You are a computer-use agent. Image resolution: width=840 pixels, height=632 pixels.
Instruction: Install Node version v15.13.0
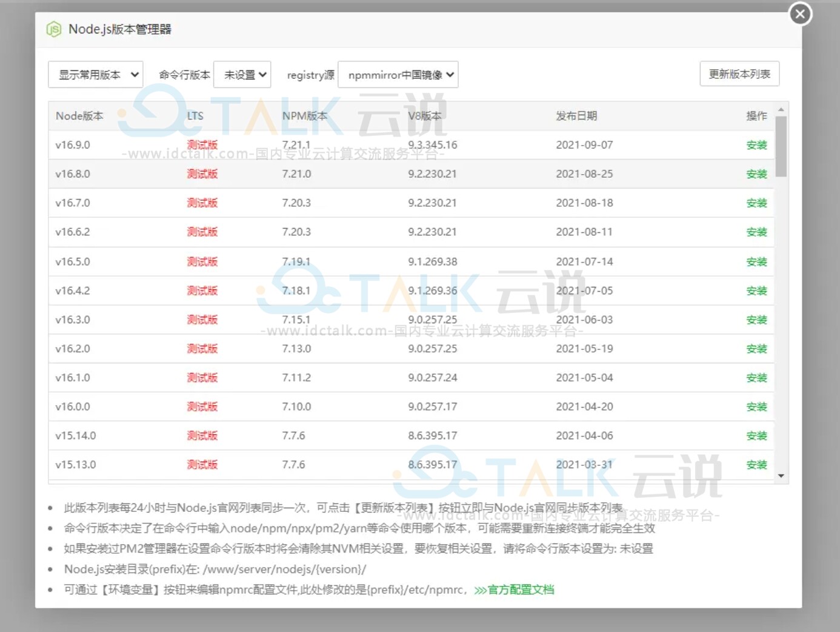(756, 465)
